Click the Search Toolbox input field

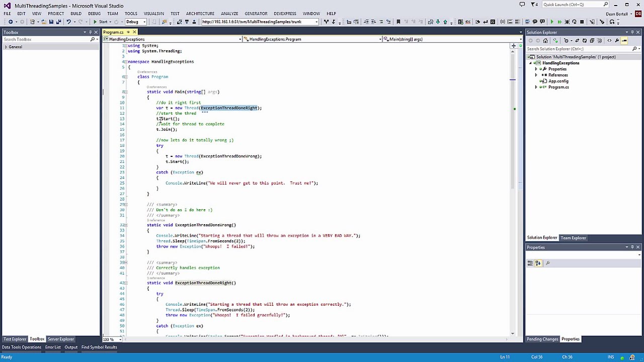point(47,39)
